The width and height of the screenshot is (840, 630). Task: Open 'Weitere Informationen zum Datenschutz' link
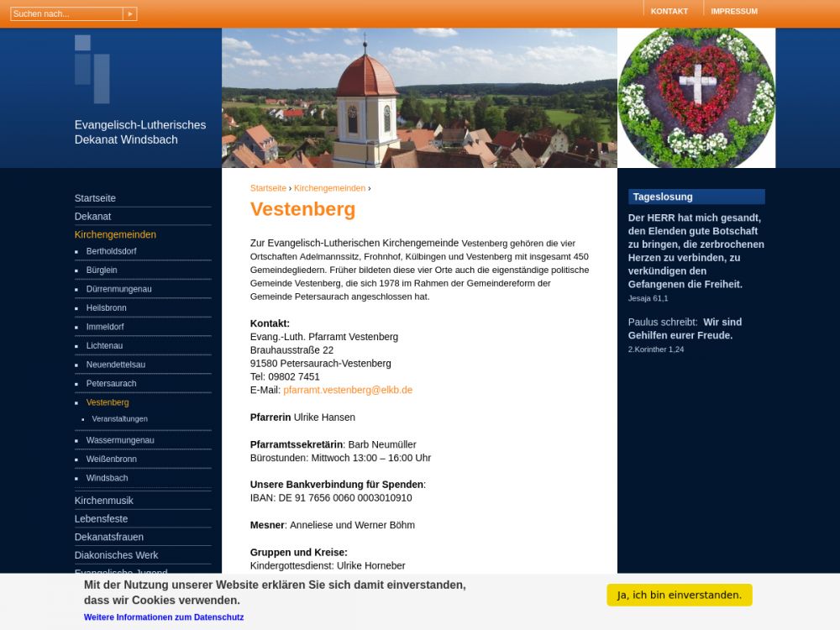164,617
